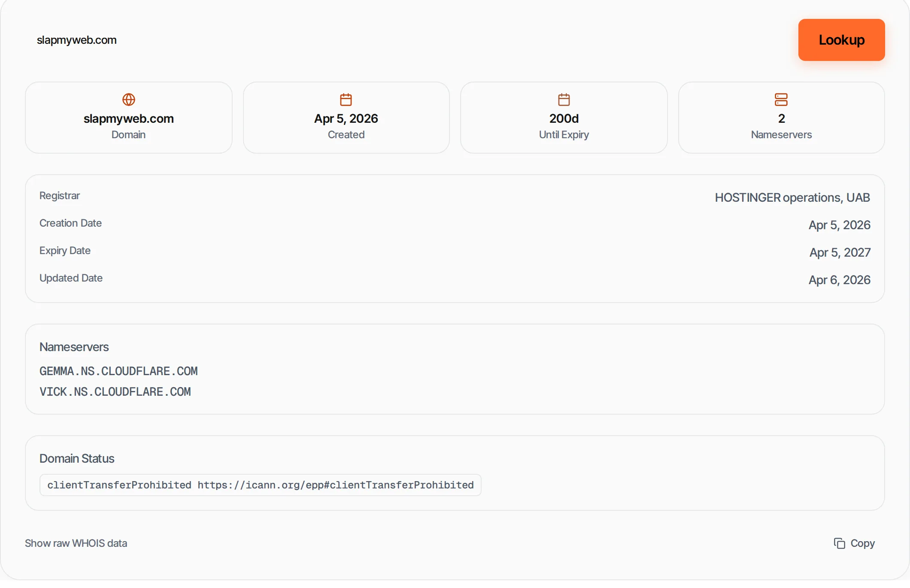Click the 200d Until Expiry value
This screenshot has height=588, width=910.
click(x=564, y=118)
